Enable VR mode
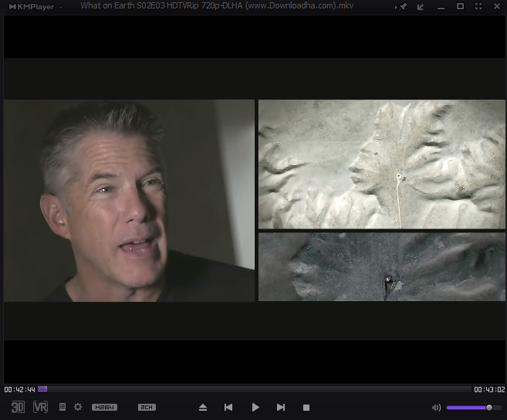 point(40,407)
